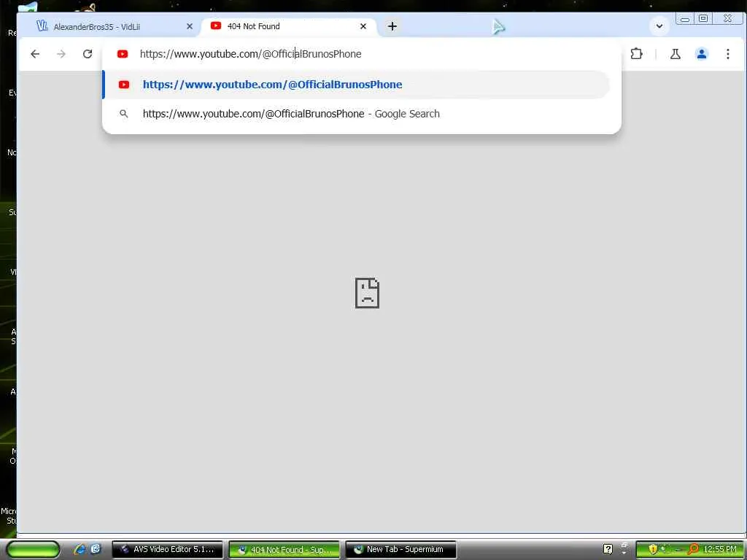747x560 pixels.
Task: Open the experiments flask icon
Action: [x=675, y=54]
